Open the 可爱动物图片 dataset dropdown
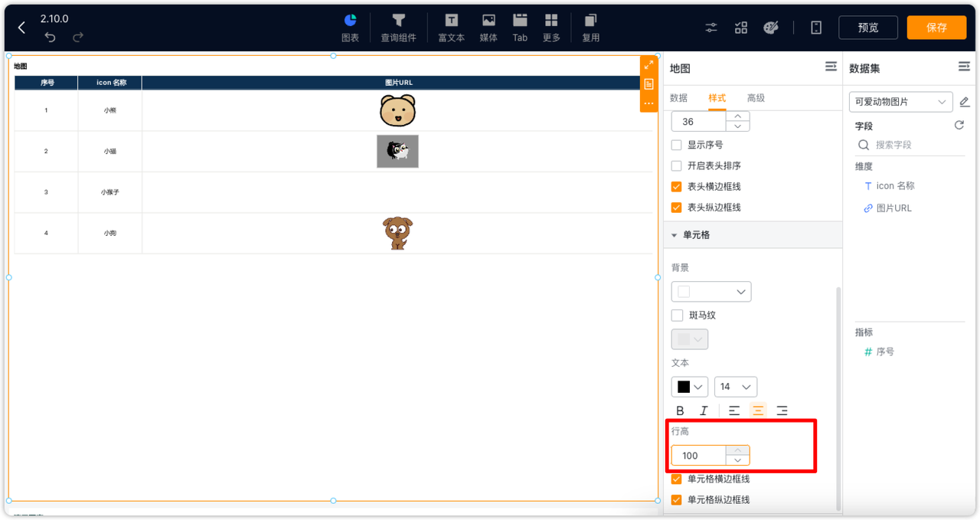This screenshot has width=980, height=520. pyautogui.click(x=900, y=102)
